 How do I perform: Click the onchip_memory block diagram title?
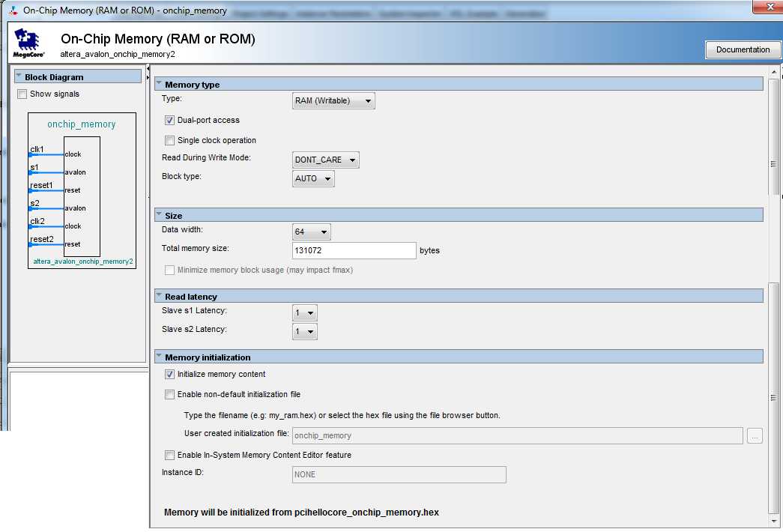pyautogui.click(x=82, y=124)
